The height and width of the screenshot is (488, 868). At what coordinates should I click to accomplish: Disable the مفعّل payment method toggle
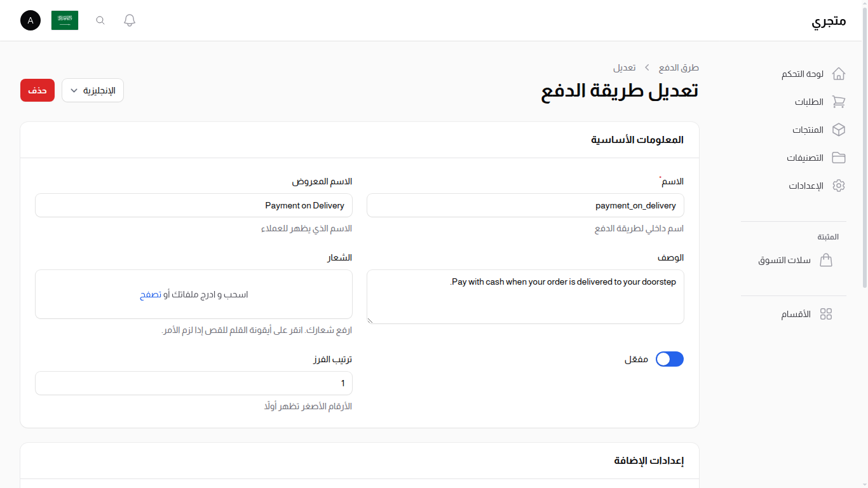tap(669, 359)
